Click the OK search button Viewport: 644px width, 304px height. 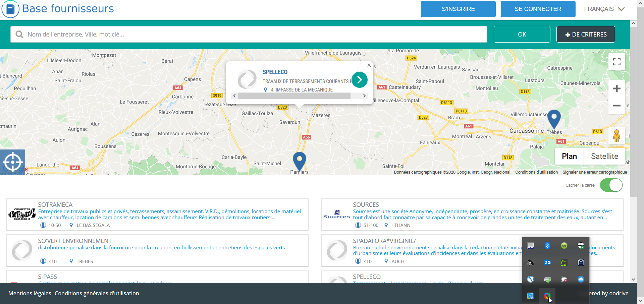coord(522,34)
